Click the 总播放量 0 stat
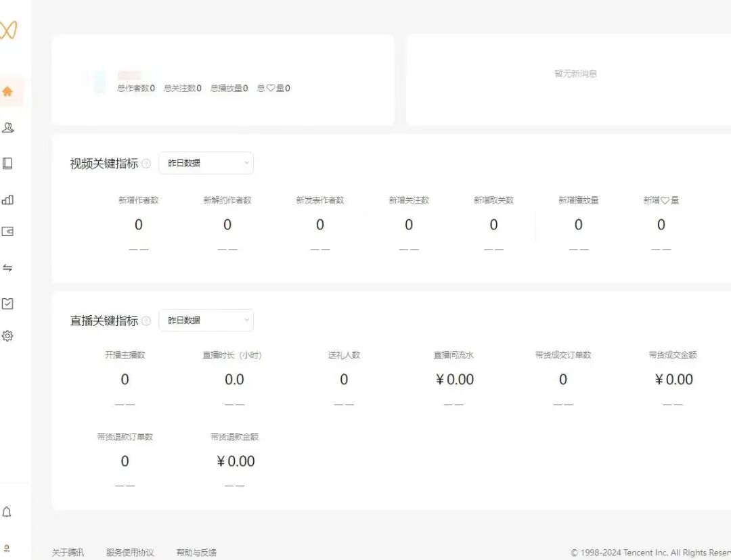This screenshot has width=731, height=560. [x=229, y=88]
